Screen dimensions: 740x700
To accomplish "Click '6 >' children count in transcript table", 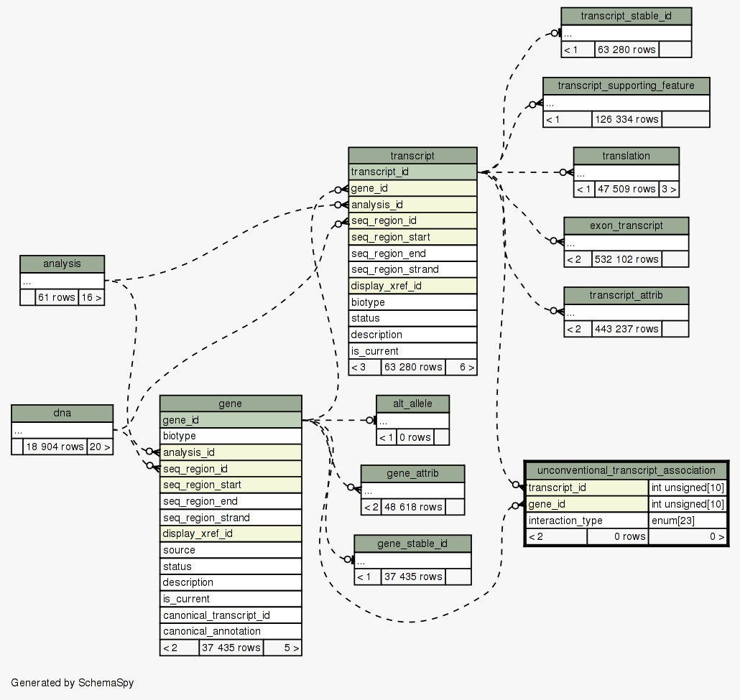I will 461,368.
